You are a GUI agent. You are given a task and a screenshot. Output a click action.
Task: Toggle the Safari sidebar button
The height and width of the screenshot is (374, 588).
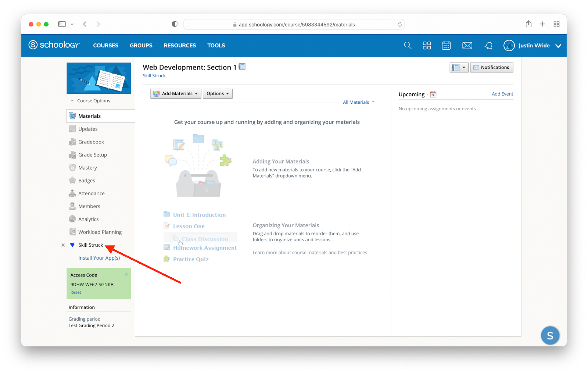tap(62, 24)
